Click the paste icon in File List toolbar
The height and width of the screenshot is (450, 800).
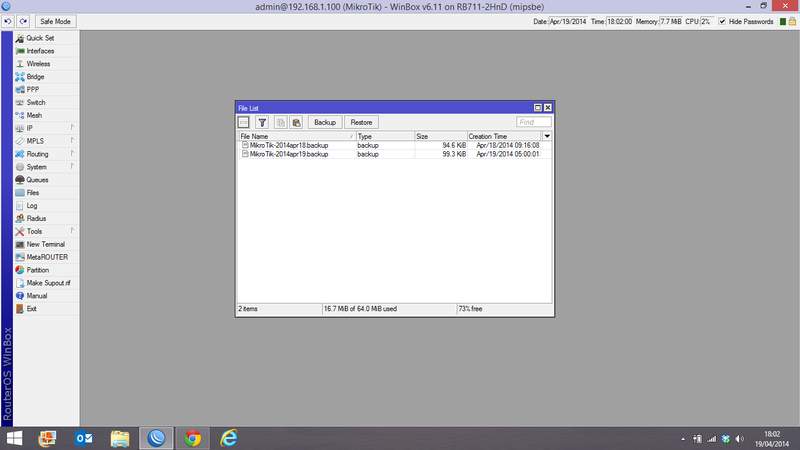(x=296, y=122)
